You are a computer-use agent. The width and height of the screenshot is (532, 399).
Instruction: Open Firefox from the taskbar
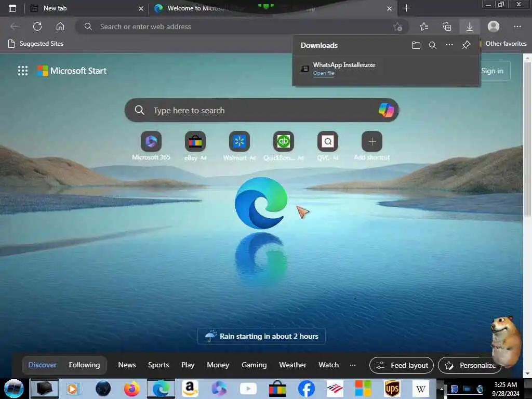131,389
